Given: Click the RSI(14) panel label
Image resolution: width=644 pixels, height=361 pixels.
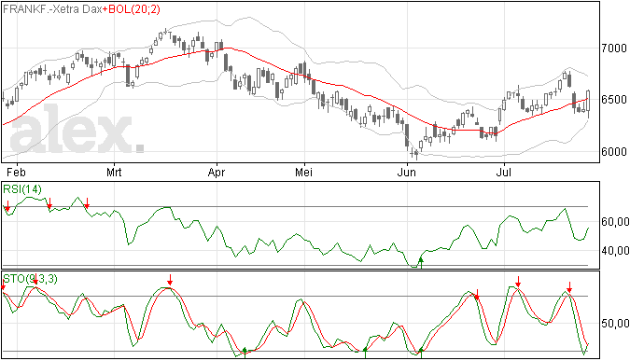Looking at the screenshot, I should pyautogui.click(x=22, y=189).
